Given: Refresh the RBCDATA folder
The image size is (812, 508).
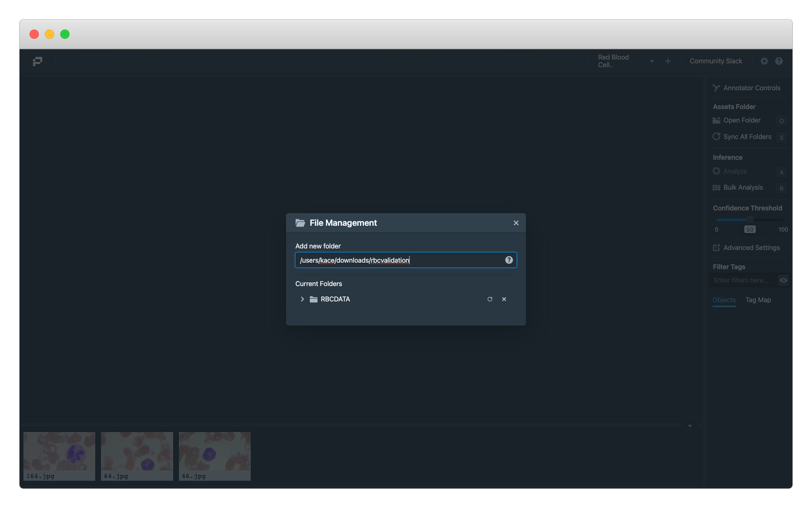Looking at the screenshot, I should [x=490, y=299].
